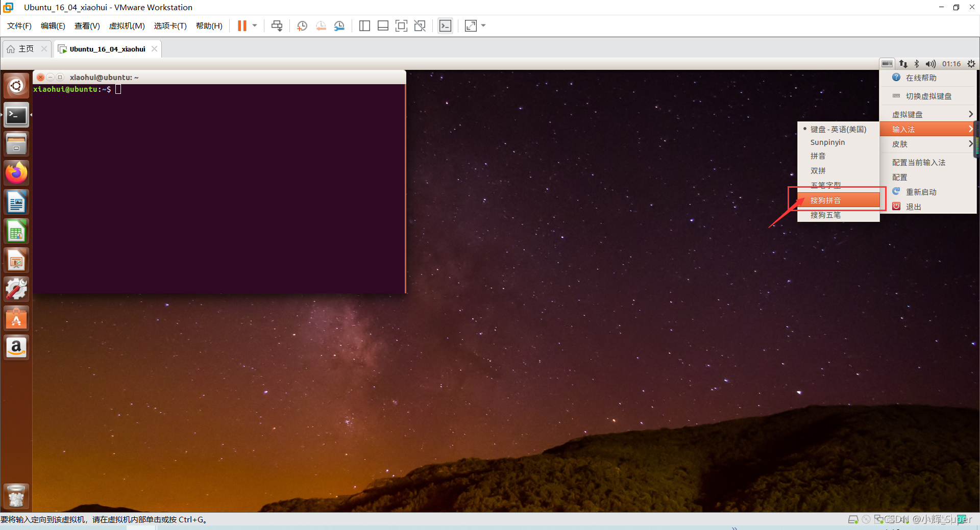This screenshot has height=530, width=980.
Task: Close the xiaohui@ubuntu terminal window
Action: click(40, 77)
